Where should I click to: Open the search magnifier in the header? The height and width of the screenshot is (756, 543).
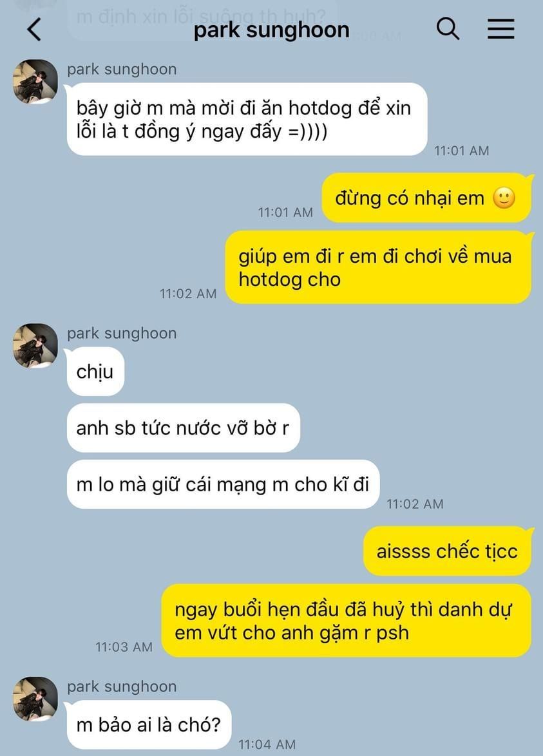[448, 29]
